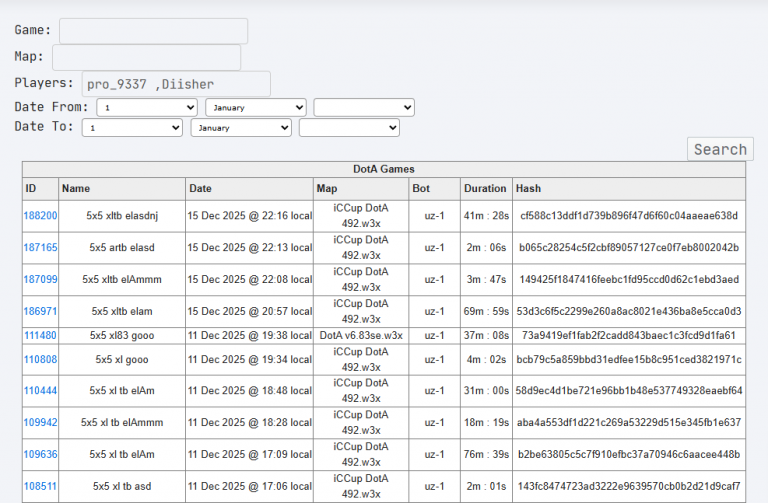Open game ID 187099 link

click(40, 279)
